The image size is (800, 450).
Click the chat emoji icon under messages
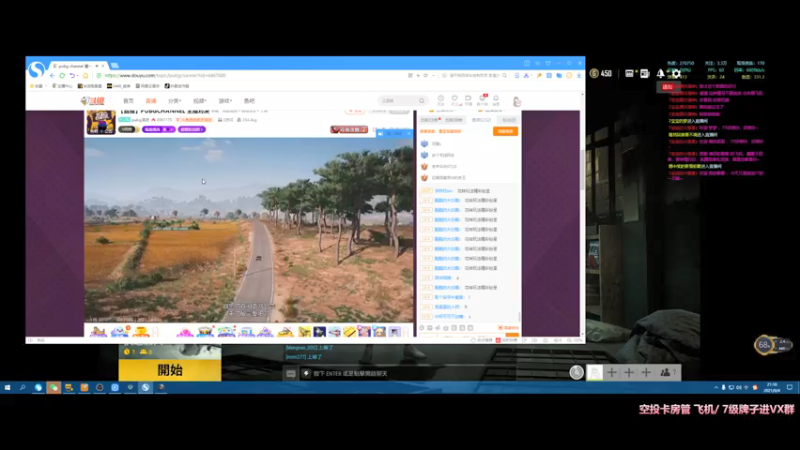(422, 328)
